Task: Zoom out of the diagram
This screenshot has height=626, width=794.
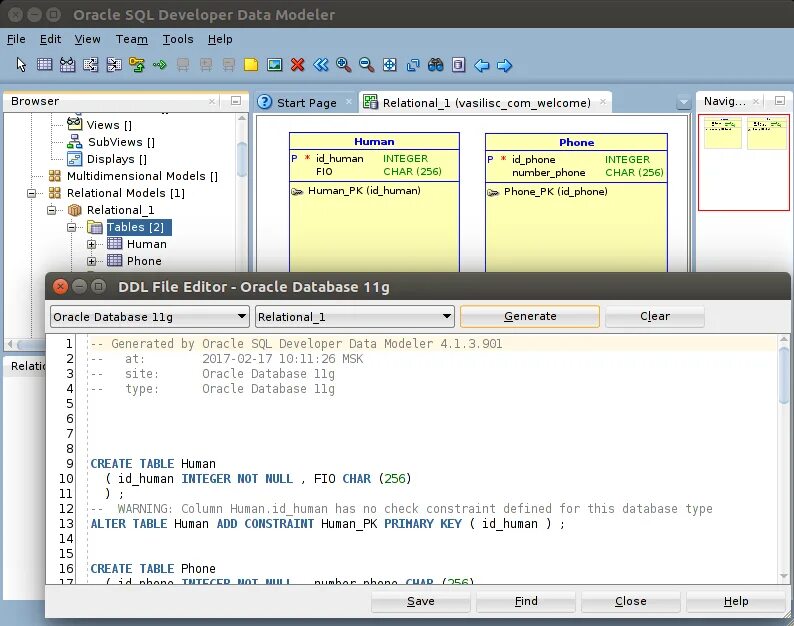Action: click(366, 65)
